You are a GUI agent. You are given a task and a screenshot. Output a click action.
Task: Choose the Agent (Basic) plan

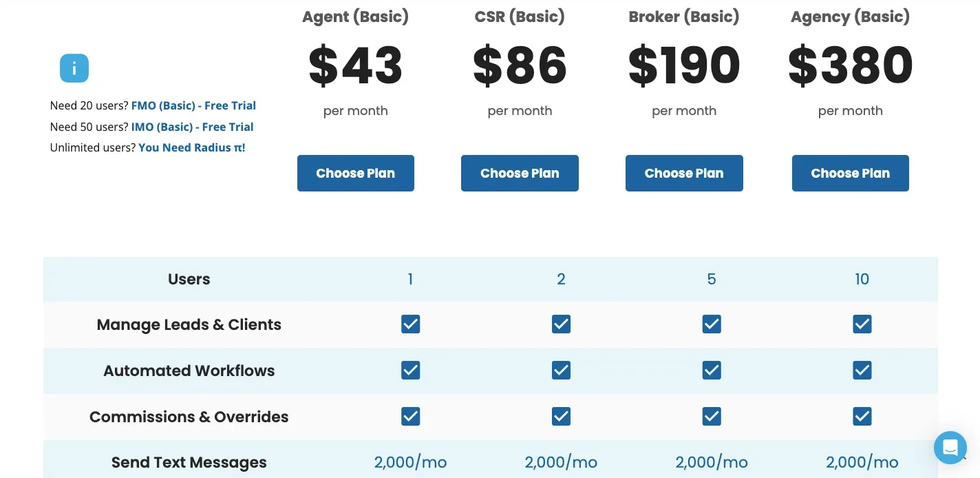pos(356,174)
